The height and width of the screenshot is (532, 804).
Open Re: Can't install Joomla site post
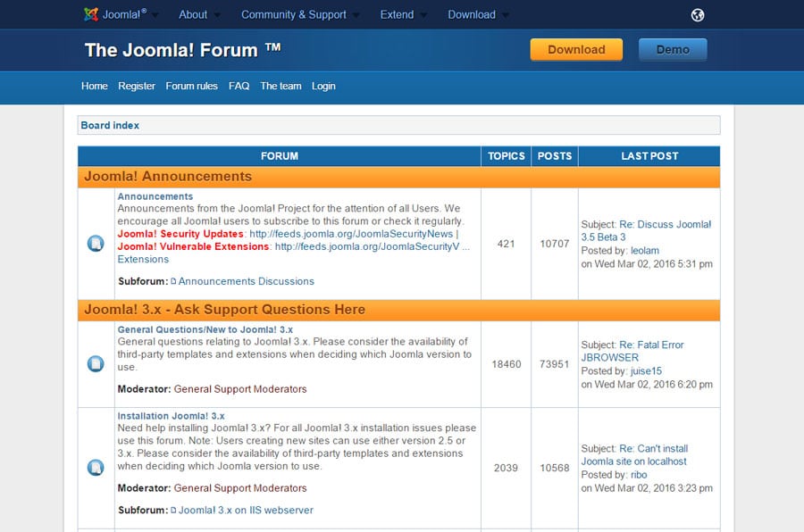pyautogui.click(x=634, y=455)
